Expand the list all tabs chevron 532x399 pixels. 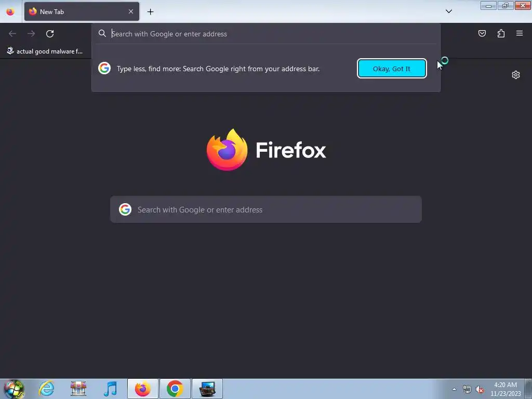point(448,11)
